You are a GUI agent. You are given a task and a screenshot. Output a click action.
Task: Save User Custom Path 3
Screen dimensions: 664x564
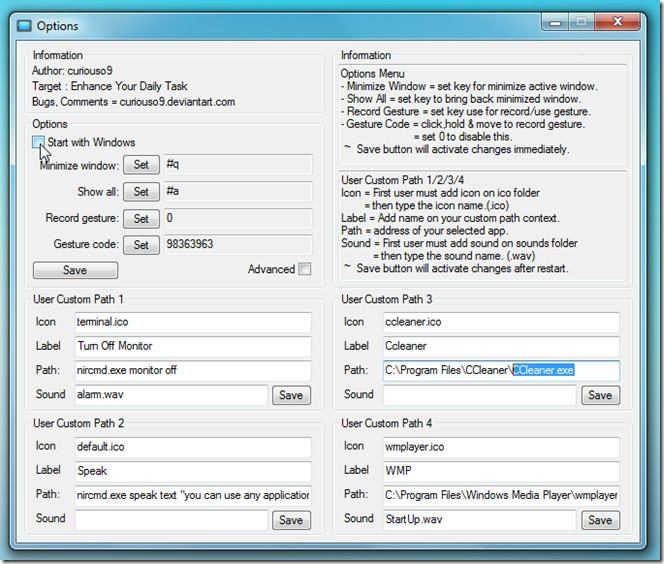click(599, 395)
